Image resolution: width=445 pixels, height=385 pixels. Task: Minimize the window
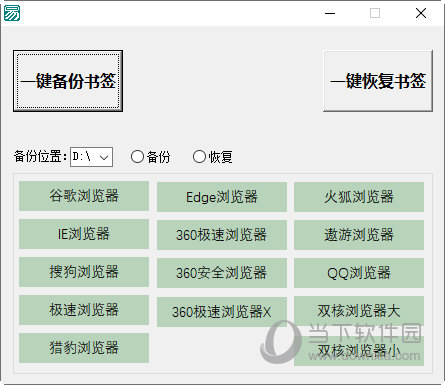[330, 13]
